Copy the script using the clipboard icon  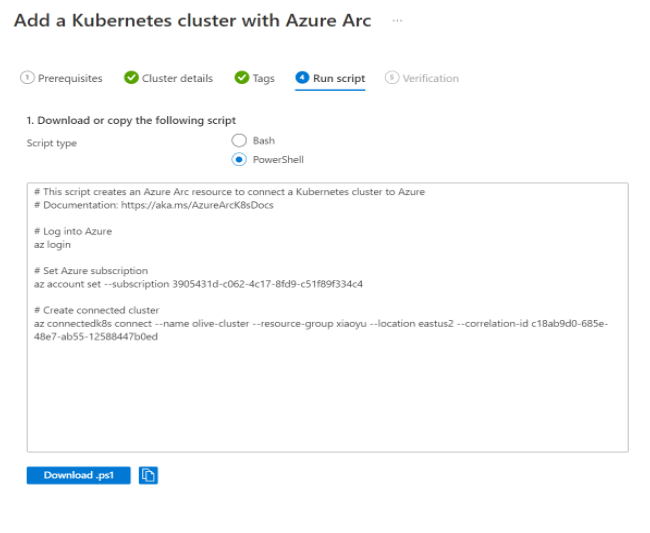pos(148,476)
